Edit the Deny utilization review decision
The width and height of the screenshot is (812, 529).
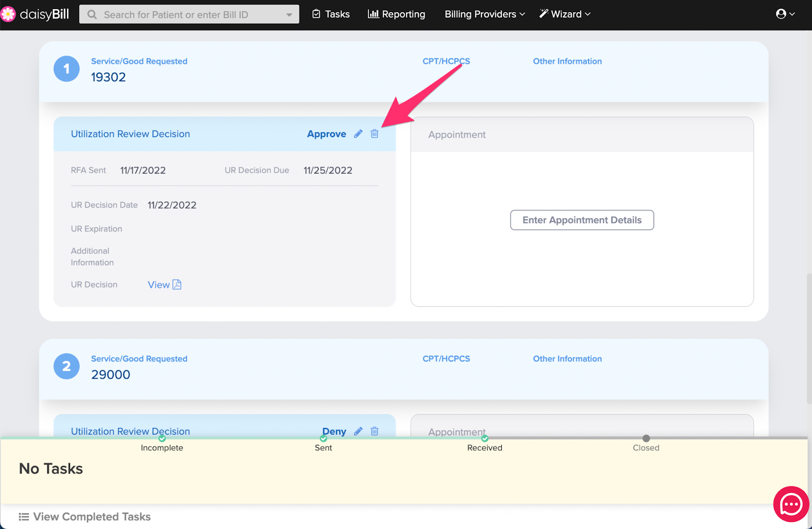358,431
